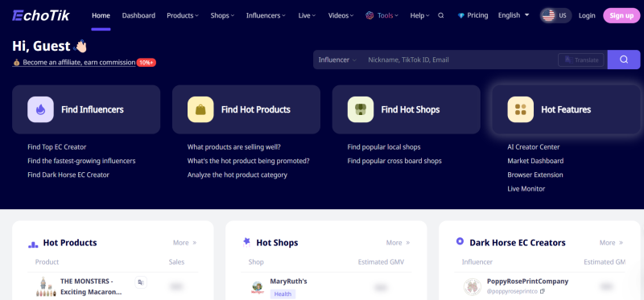The width and height of the screenshot is (644, 300).
Task: Go to the Dashboard menu item
Action: pos(138,15)
